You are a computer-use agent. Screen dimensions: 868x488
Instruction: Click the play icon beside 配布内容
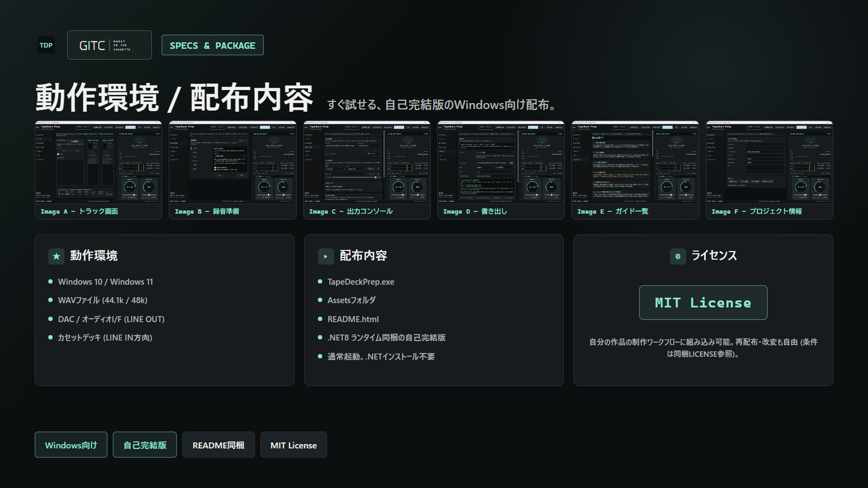(326, 256)
